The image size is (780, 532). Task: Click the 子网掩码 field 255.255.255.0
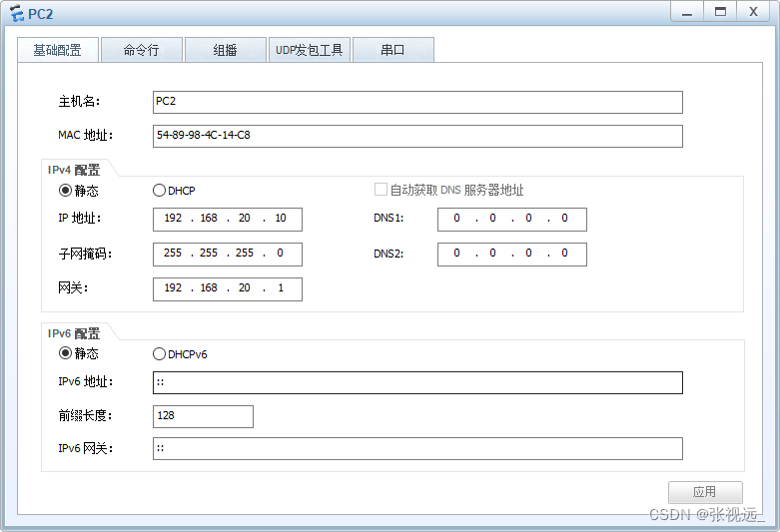(x=228, y=255)
